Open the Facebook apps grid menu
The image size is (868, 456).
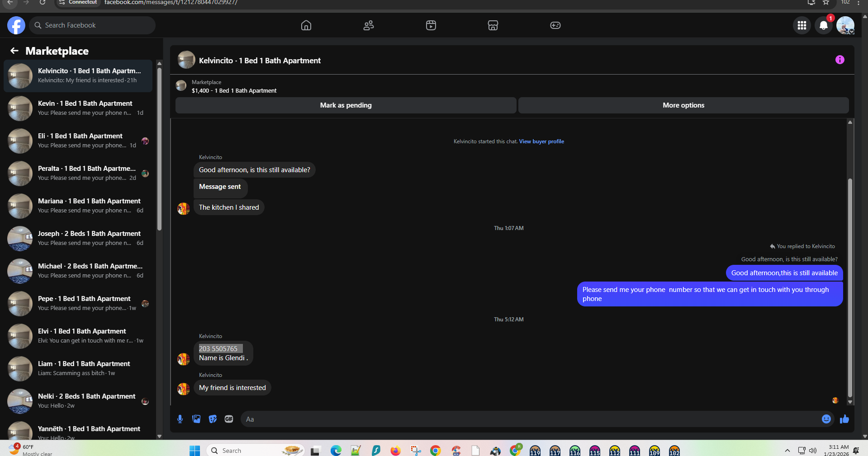(x=802, y=25)
